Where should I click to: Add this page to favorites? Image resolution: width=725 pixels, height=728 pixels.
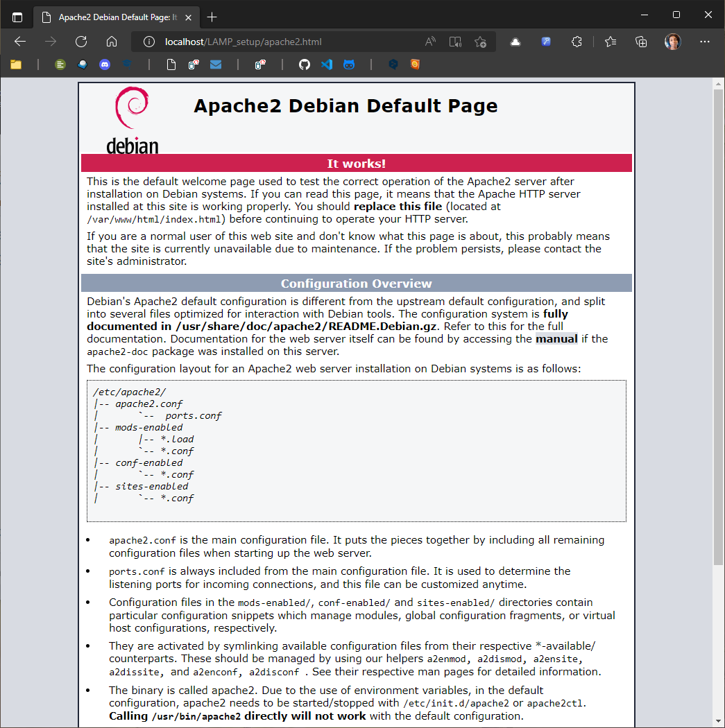(x=480, y=42)
